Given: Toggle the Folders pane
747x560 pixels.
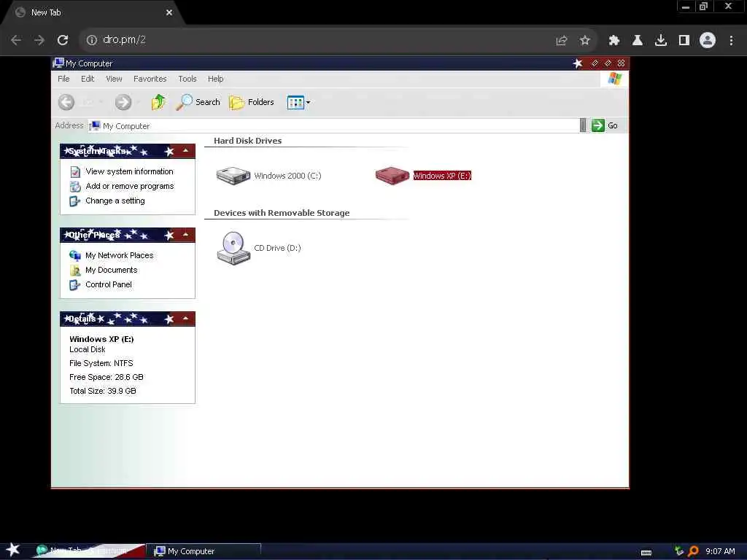Looking at the screenshot, I should (x=252, y=102).
